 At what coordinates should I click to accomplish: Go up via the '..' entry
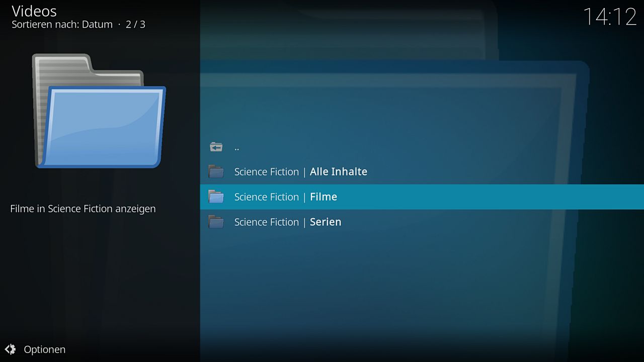click(x=422, y=147)
